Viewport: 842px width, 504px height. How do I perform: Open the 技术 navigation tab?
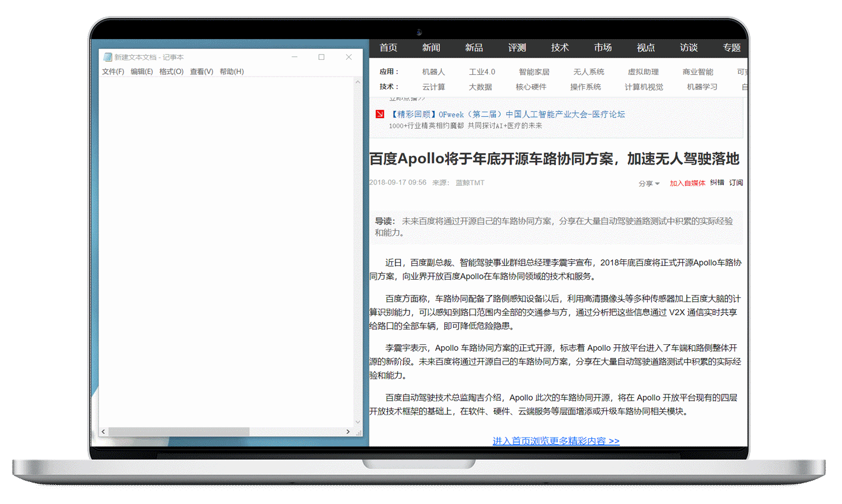tap(560, 47)
